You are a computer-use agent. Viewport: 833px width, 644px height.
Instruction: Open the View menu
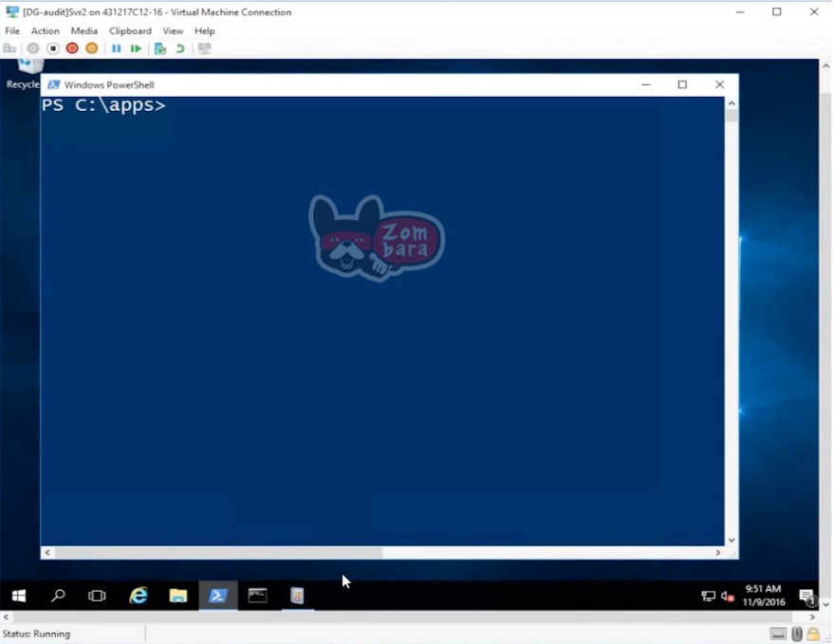tap(173, 30)
